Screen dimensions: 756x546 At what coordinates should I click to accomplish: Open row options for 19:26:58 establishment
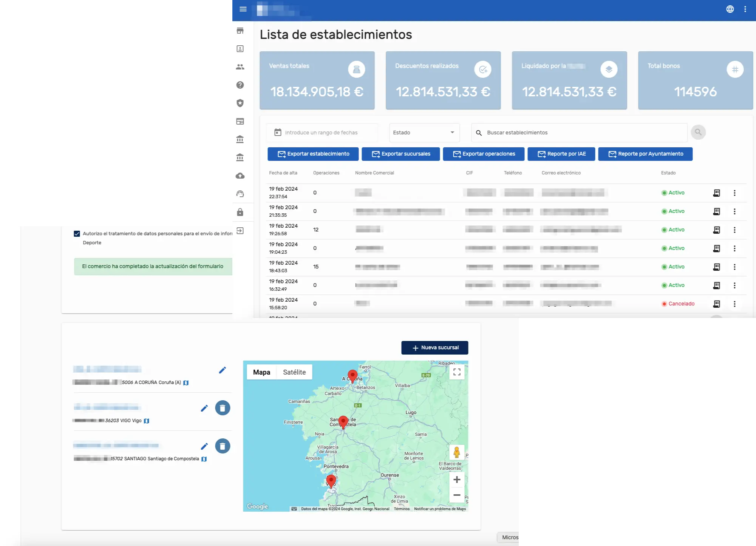point(734,230)
